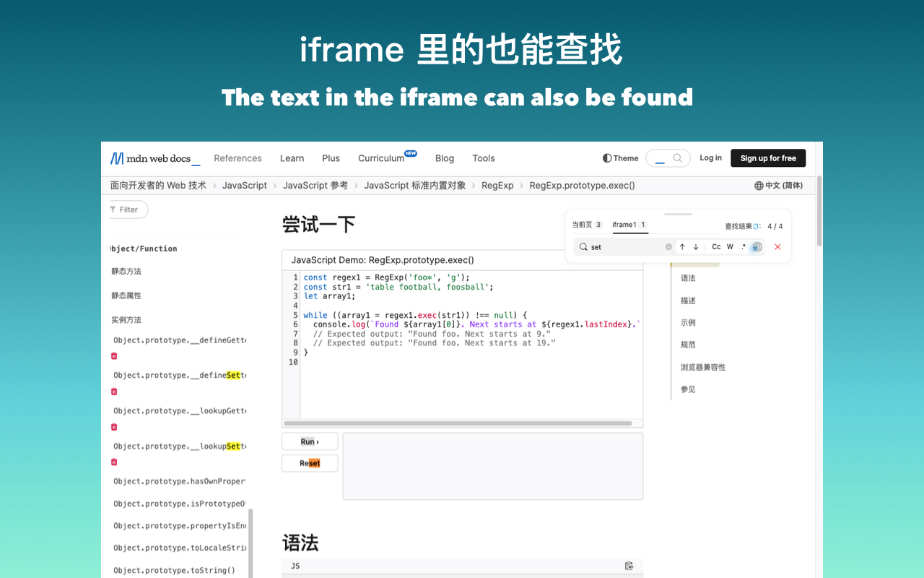
Task: Select sidebar item 静态属性
Action: pos(126,296)
